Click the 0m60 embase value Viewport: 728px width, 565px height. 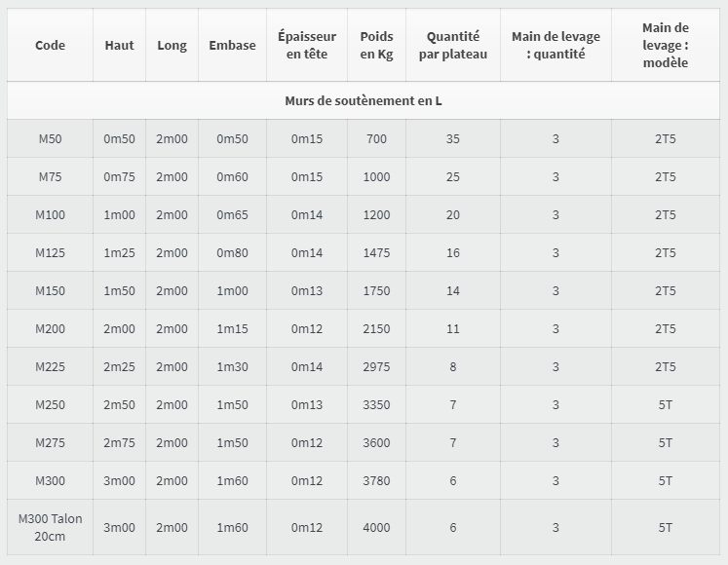point(232,177)
